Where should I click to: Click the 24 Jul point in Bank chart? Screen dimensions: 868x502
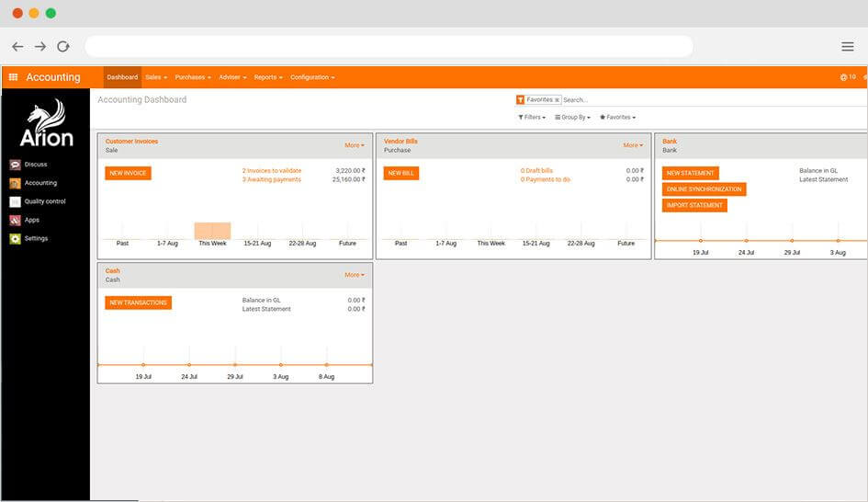click(746, 241)
